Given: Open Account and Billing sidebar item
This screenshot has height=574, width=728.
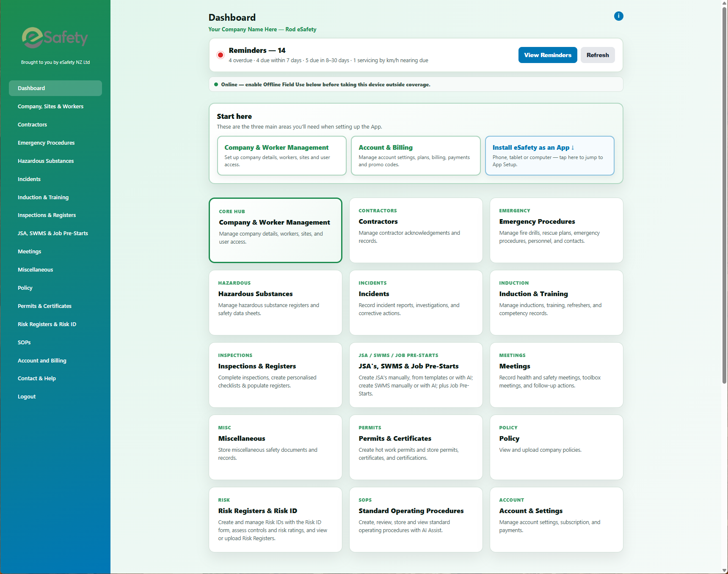Looking at the screenshot, I should (55, 360).
